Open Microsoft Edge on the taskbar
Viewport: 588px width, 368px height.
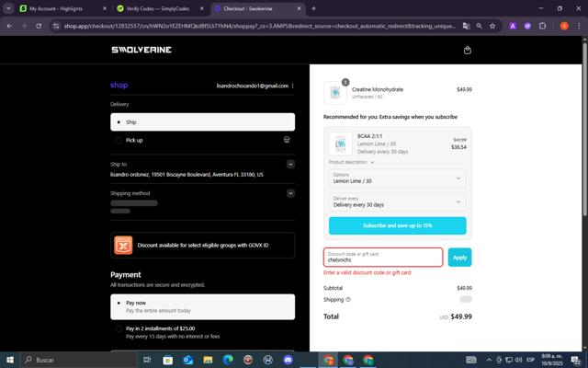(x=228, y=360)
